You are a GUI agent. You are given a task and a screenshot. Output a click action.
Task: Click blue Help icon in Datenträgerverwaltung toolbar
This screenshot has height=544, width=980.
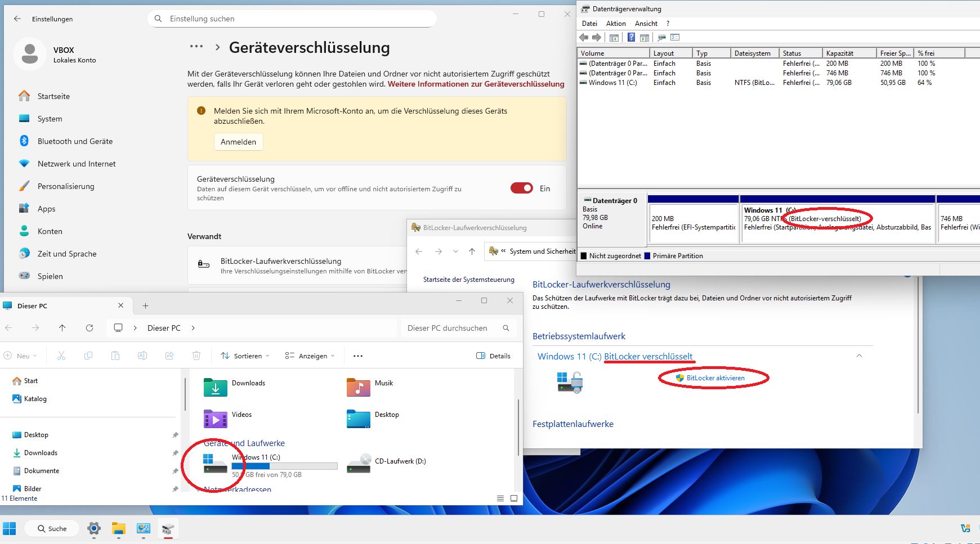(631, 37)
